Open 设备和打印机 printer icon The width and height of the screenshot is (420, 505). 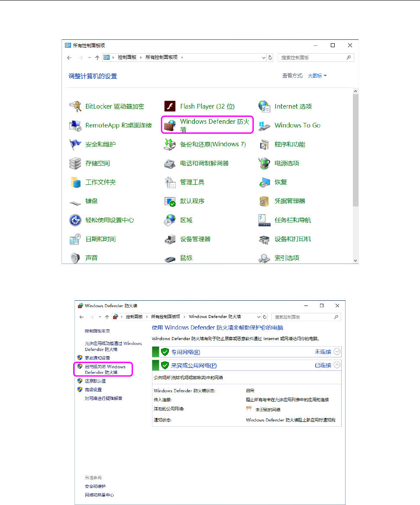coord(264,239)
